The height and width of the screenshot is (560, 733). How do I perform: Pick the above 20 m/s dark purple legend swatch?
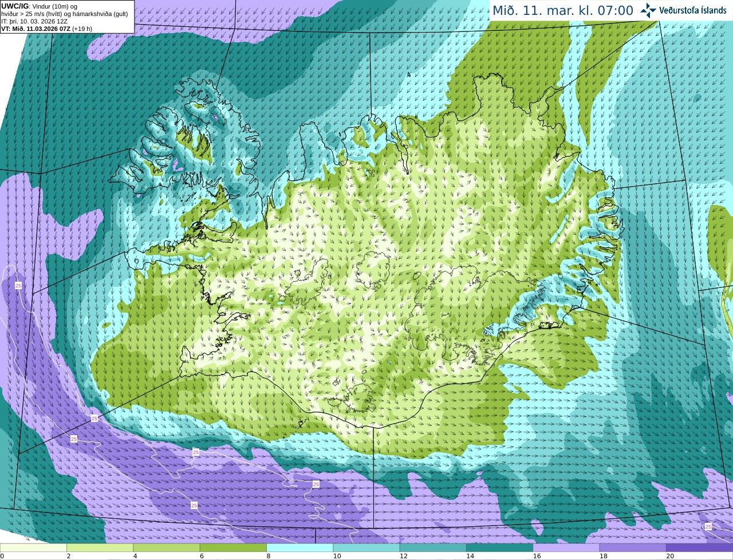click(x=699, y=548)
